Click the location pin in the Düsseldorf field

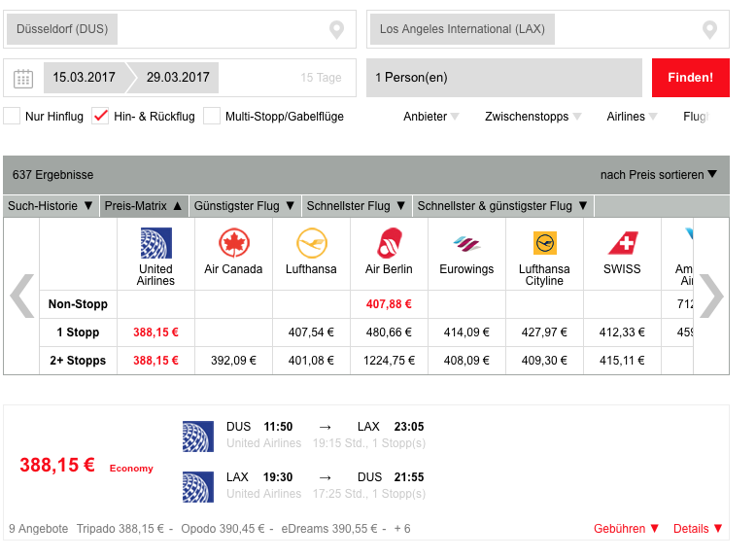pos(336,30)
